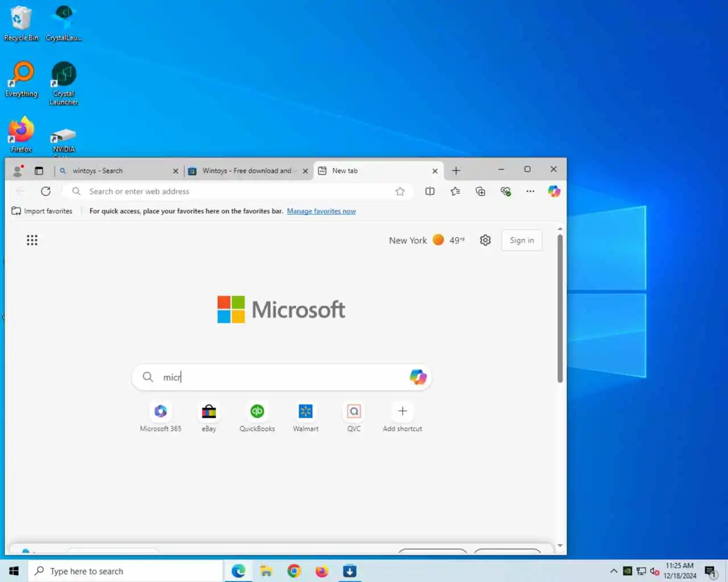
Task: Open Settings and more ellipsis menu
Action: click(x=530, y=192)
